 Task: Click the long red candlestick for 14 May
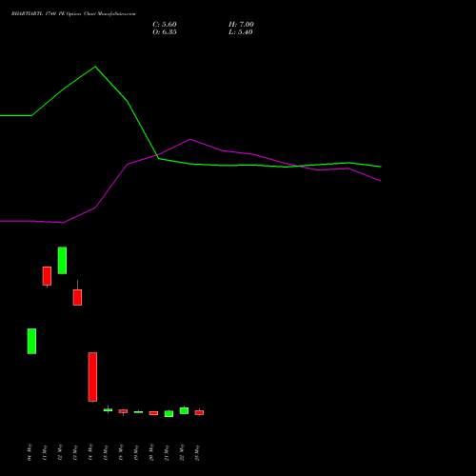[92, 377]
